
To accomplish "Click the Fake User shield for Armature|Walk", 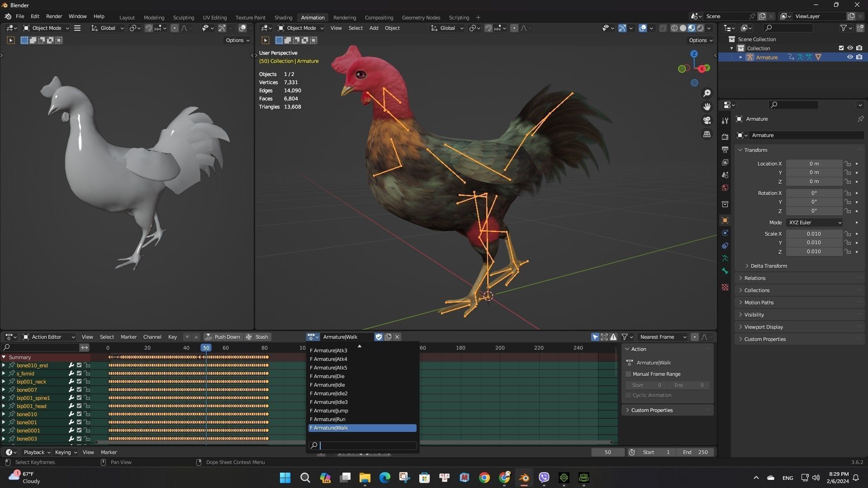I will coord(379,337).
